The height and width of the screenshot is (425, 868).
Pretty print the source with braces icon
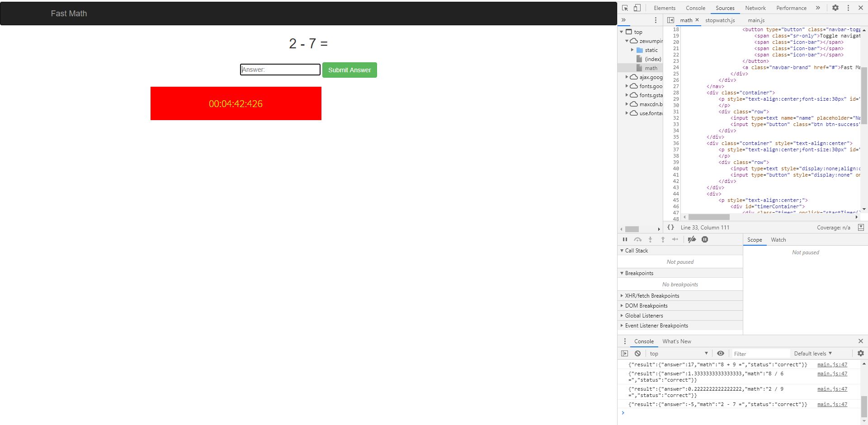[671, 227]
